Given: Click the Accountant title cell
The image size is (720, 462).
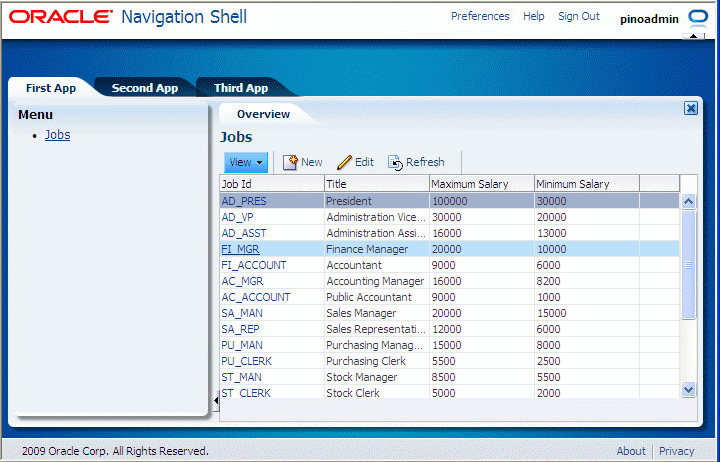Looking at the screenshot, I should [x=377, y=265].
